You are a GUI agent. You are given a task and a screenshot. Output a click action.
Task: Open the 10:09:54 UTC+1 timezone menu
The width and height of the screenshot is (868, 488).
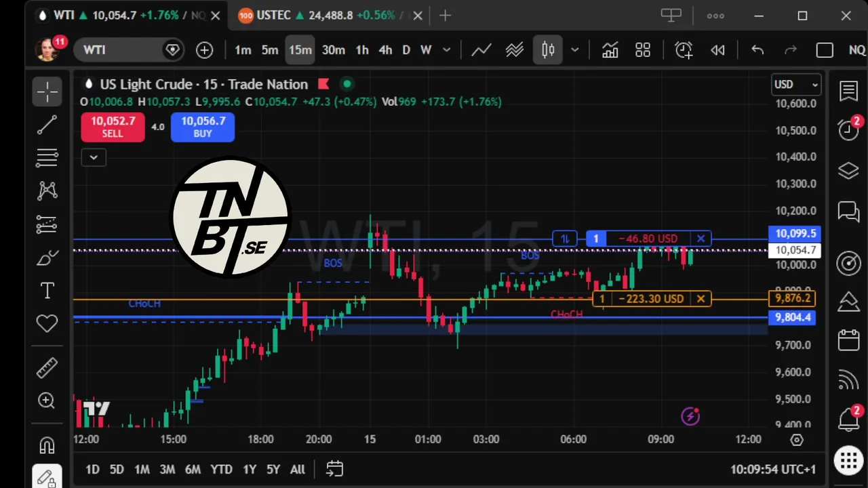pyautogui.click(x=773, y=469)
